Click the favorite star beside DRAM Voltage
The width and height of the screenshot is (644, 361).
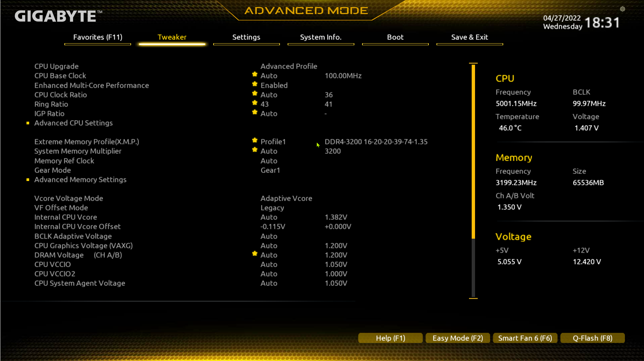point(255,253)
